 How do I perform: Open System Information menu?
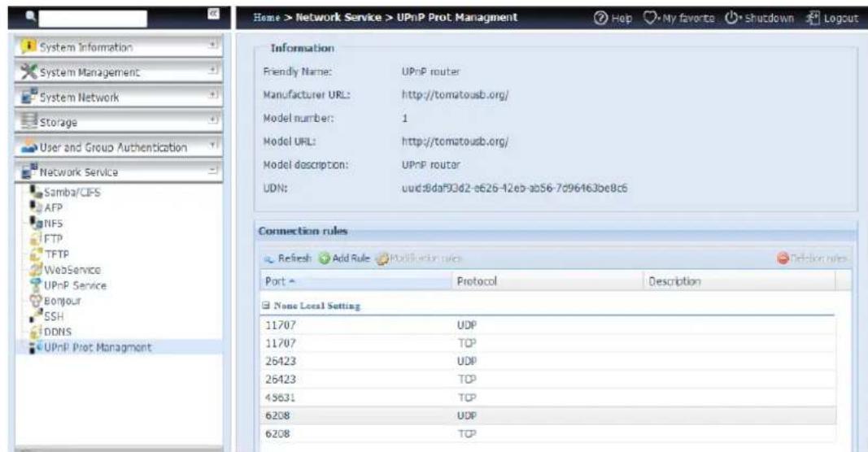[119, 46]
